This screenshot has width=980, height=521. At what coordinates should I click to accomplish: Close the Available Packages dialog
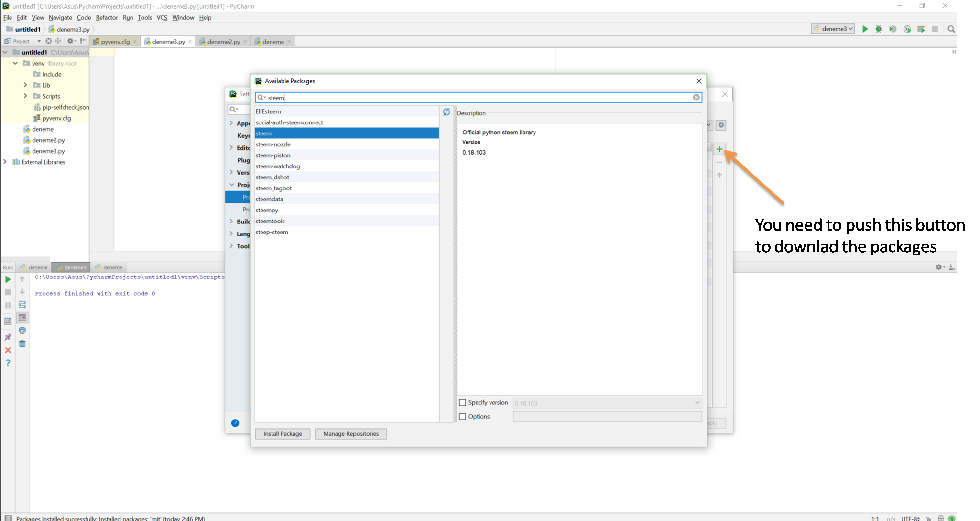click(x=699, y=81)
